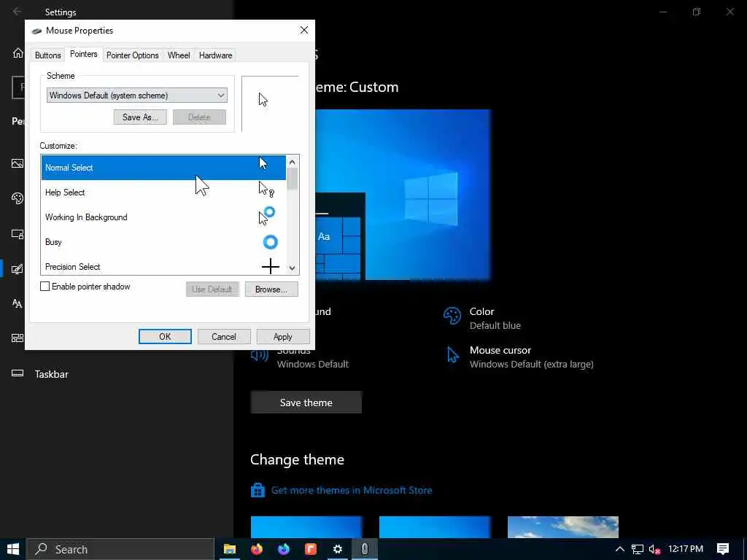Open Lock screen icon in sidebar
747x560 pixels.
click(18, 234)
